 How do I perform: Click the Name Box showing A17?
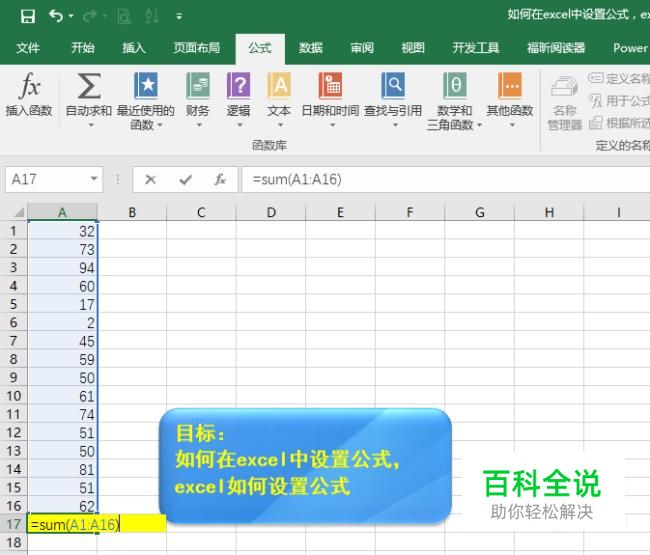click(46, 179)
